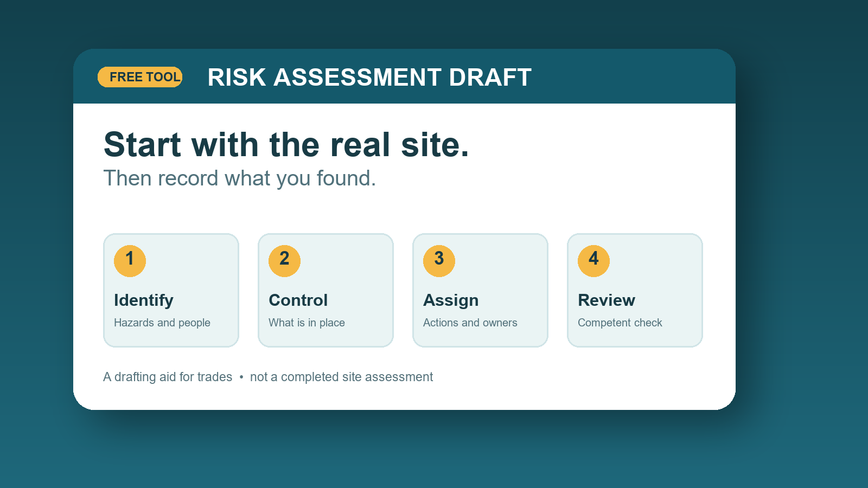Select the Control step title
This screenshot has height=488, width=868.
pos(298,300)
